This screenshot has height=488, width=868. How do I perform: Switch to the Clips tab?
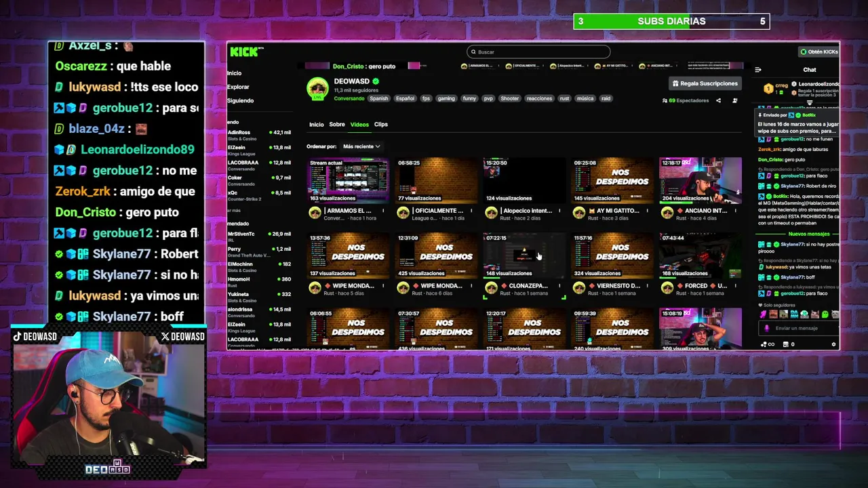coord(381,125)
